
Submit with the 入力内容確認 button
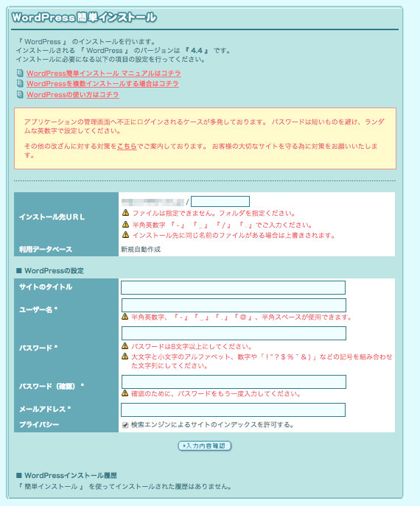click(205, 446)
